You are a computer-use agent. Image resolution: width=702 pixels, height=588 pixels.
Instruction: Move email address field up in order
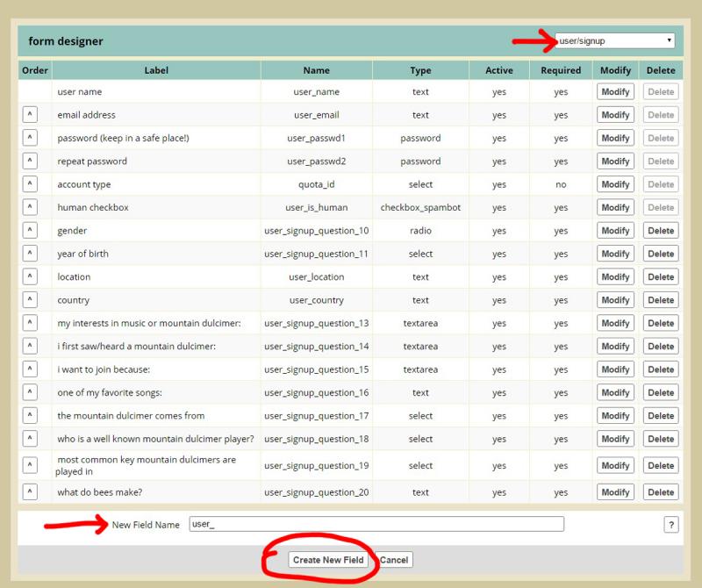pos(30,115)
